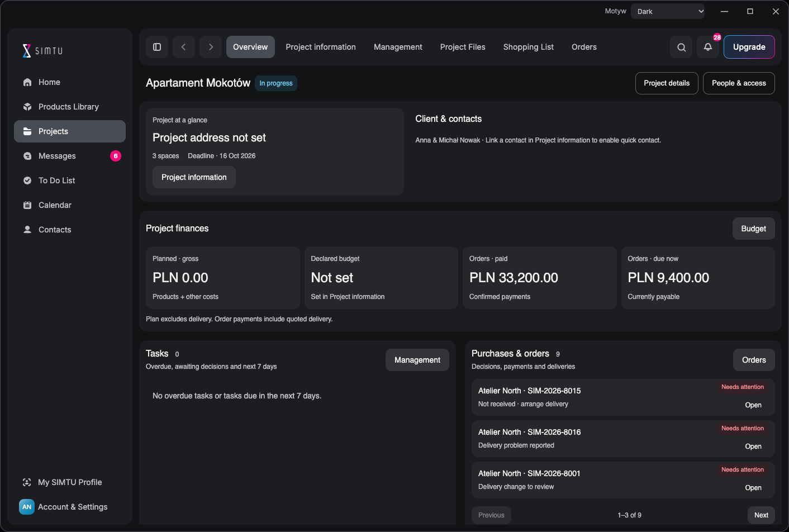The height and width of the screenshot is (532, 789).
Task: Select the Planned · gross card
Action: click(223, 278)
